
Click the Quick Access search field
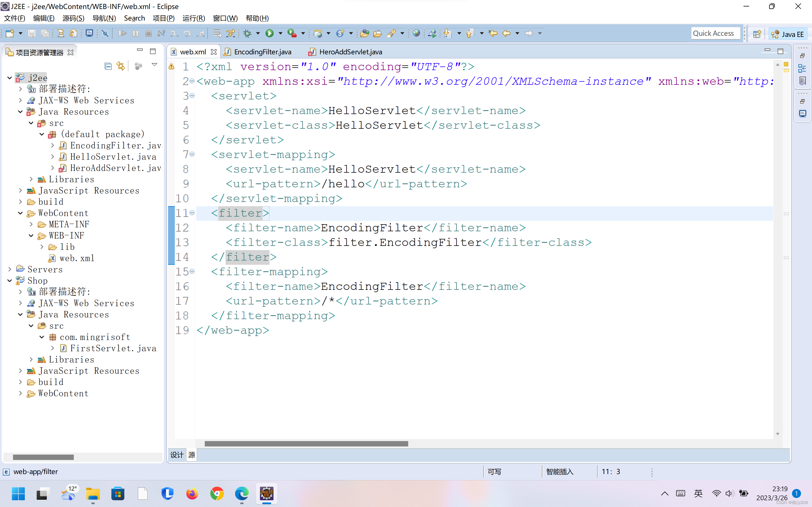point(715,33)
